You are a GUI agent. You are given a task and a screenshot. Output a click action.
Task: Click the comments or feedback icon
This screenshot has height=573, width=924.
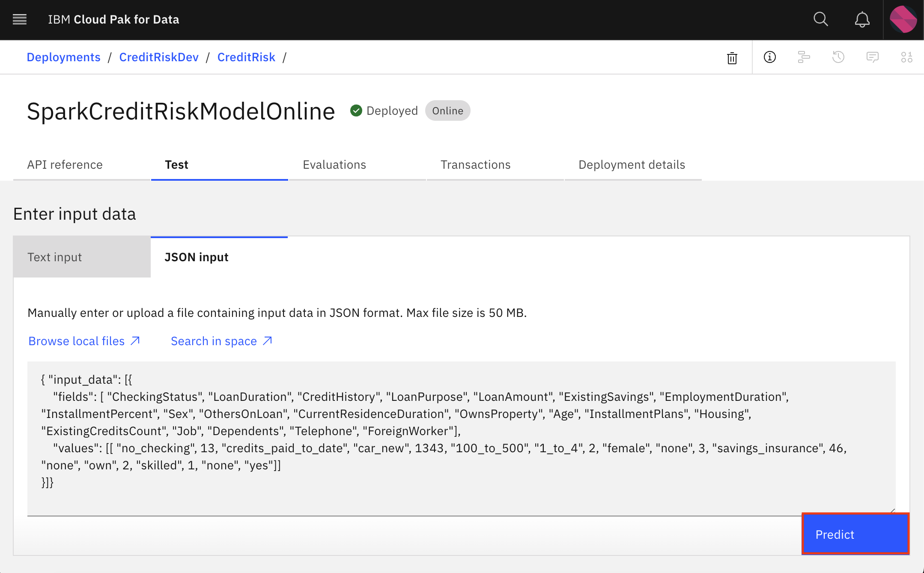click(x=873, y=57)
